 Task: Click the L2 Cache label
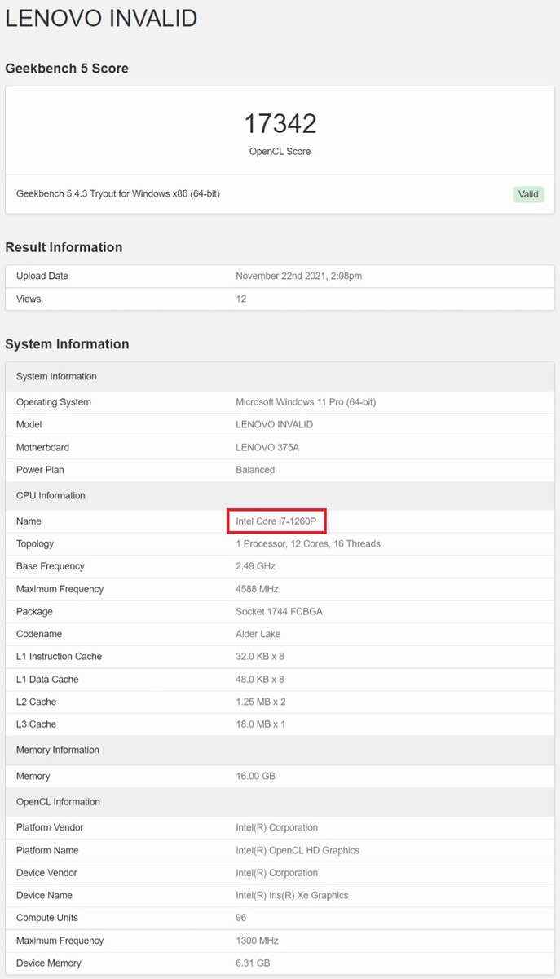coord(36,702)
